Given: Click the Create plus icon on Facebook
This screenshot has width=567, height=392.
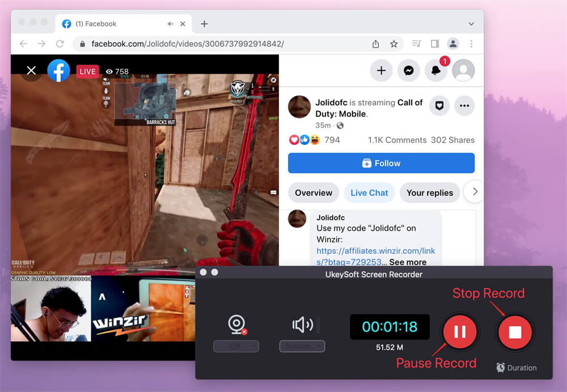Looking at the screenshot, I should tap(381, 70).
